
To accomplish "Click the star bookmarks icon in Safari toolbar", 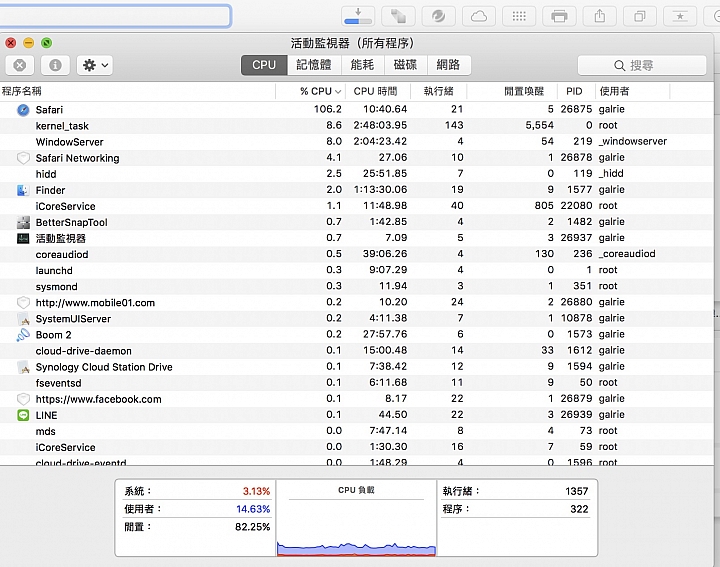I will tap(680, 17).
